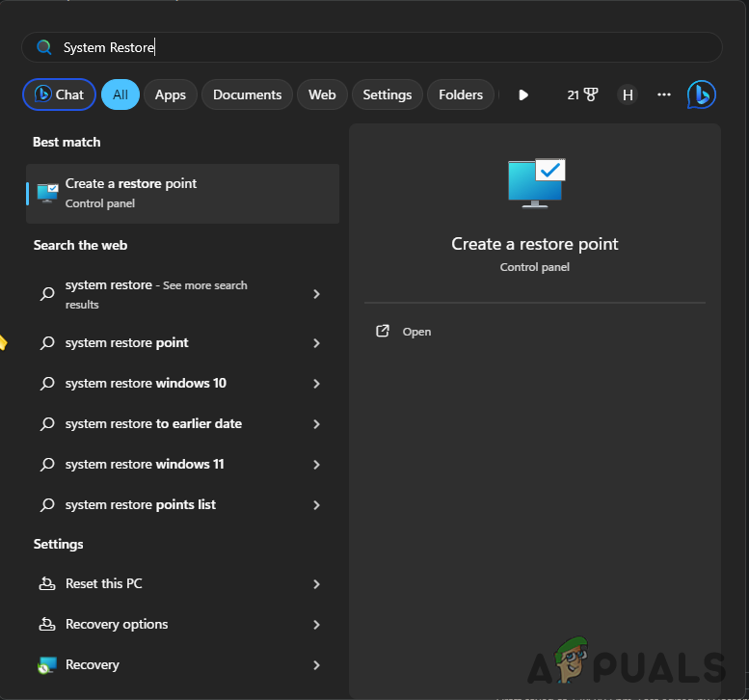Switch to the Chat tab
This screenshot has height=700, width=749.
[59, 94]
